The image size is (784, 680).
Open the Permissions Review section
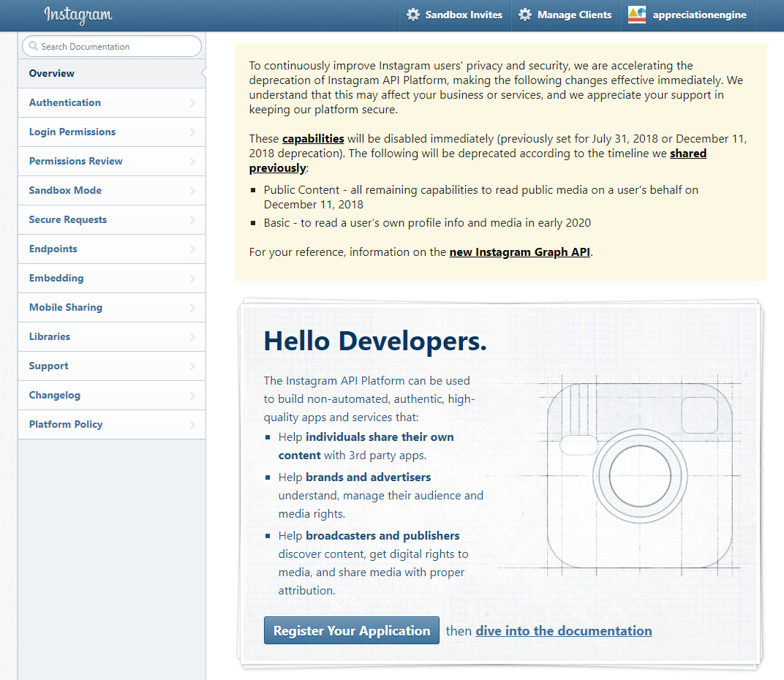coord(112,162)
